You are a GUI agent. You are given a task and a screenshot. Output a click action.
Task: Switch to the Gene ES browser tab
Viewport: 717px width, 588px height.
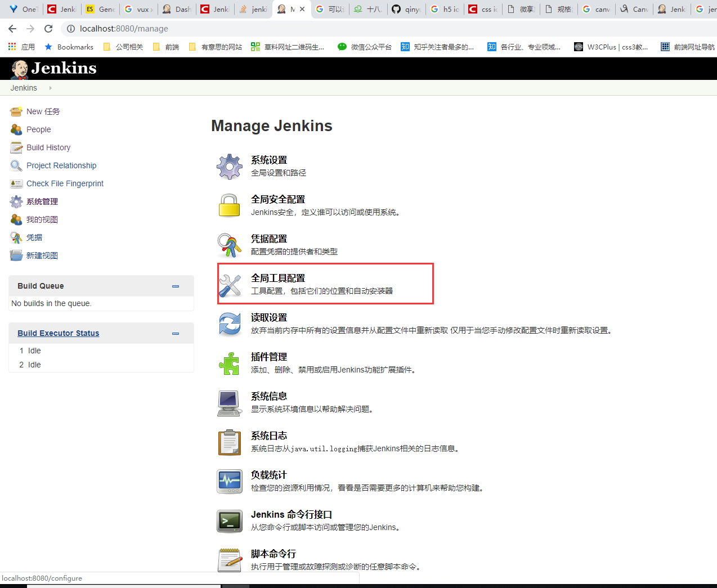click(100, 9)
